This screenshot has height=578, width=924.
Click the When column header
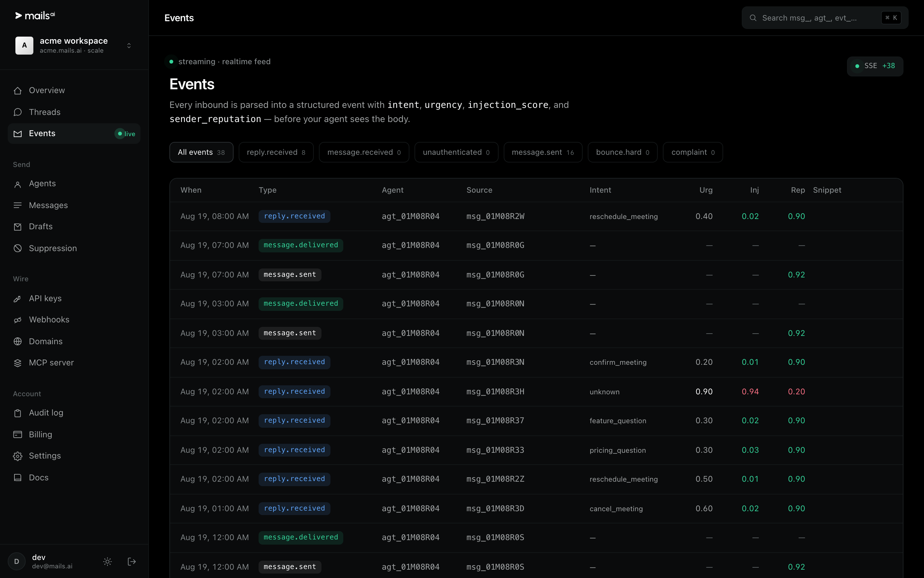191,190
